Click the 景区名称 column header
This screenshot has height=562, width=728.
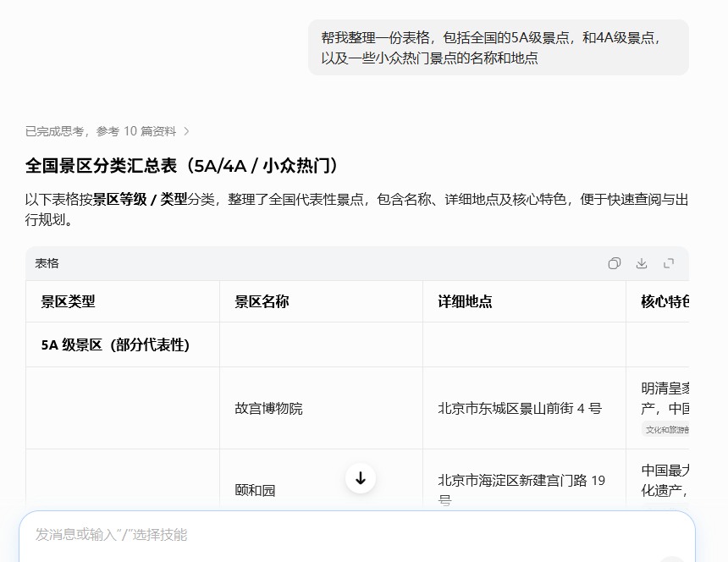[x=321, y=301]
